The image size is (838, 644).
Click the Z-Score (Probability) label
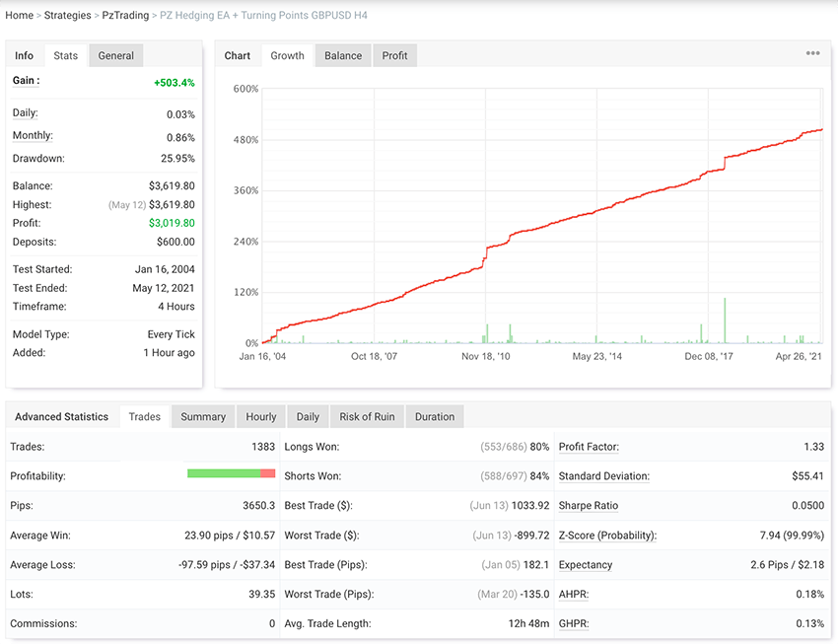pyautogui.click(x=607, y=535)
